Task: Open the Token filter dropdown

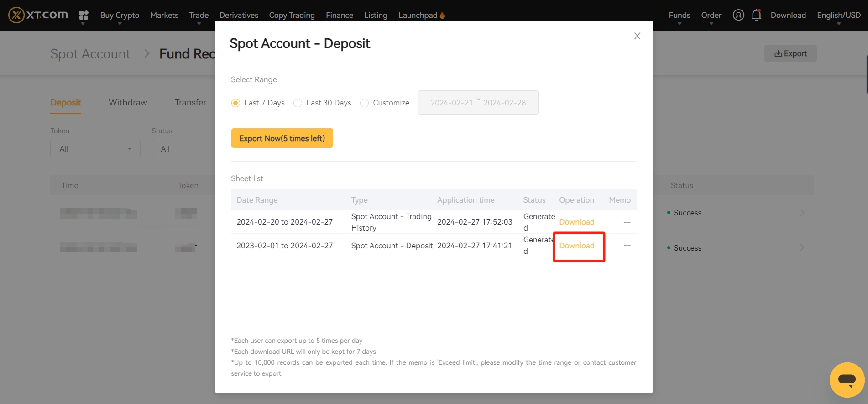Action: 95,149
